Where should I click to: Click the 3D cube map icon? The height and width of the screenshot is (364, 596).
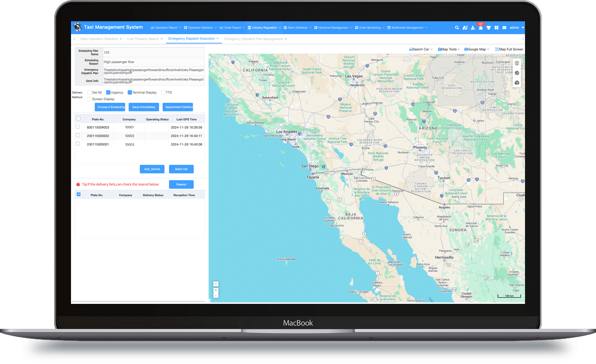coord(517,83)
